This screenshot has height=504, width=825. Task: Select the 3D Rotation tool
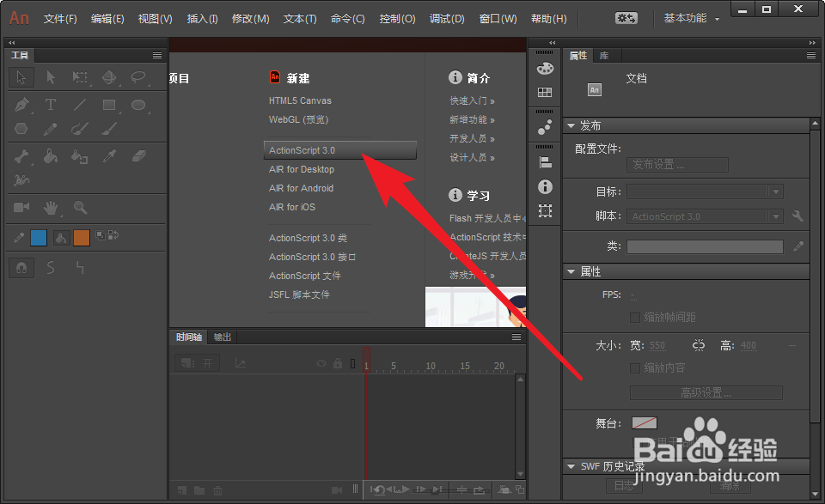(109, 77)
